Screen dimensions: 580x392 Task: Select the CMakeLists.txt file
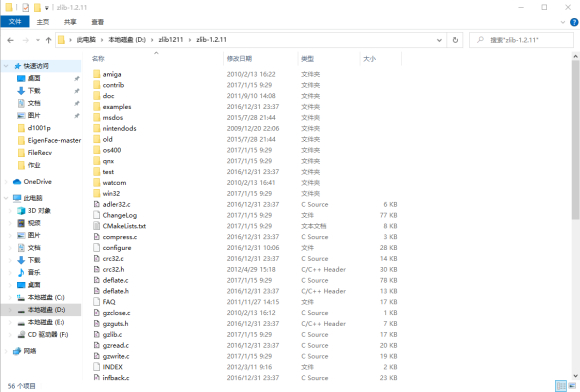click(124, 226)
